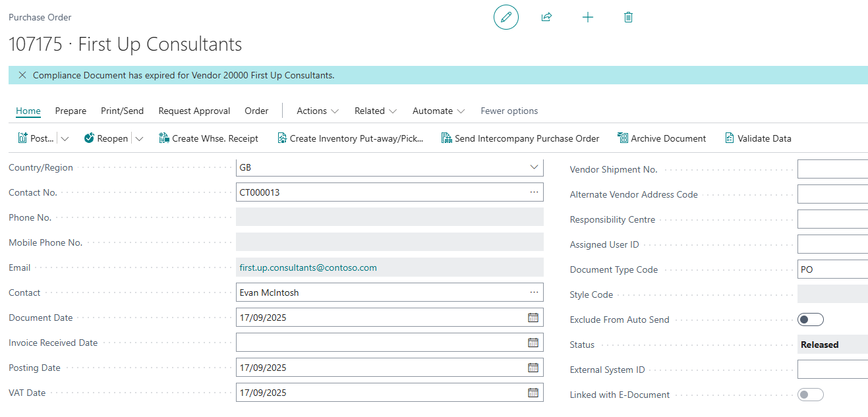Expand the Country/Region dropdown
This screenshot has width=868, height=417.
(534, 167)
